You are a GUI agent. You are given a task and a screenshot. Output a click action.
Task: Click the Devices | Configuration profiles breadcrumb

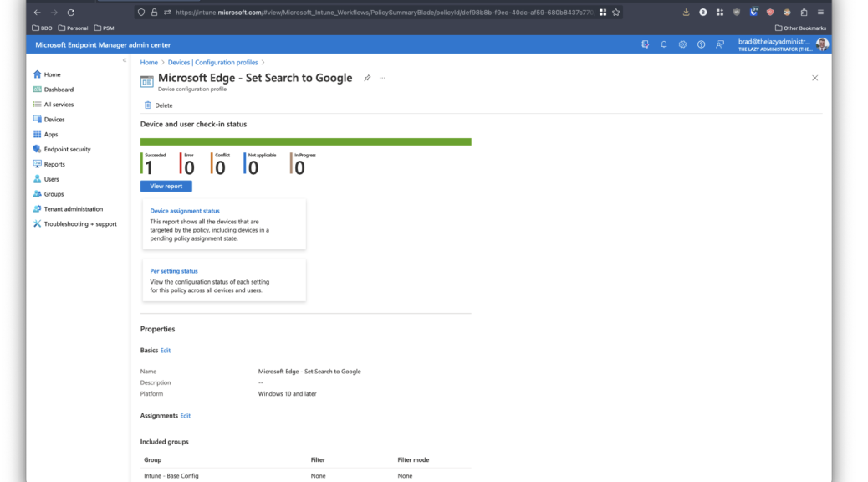(212, 63)
